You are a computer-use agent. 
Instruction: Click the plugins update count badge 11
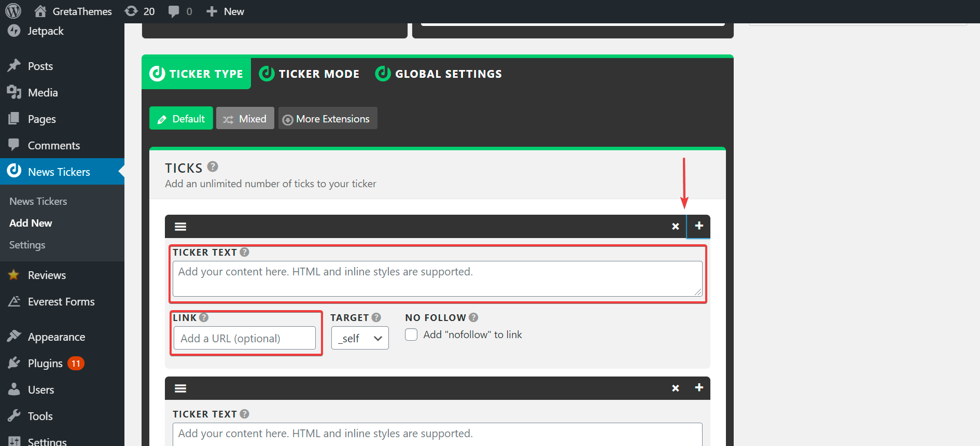[x=76, y=364]
